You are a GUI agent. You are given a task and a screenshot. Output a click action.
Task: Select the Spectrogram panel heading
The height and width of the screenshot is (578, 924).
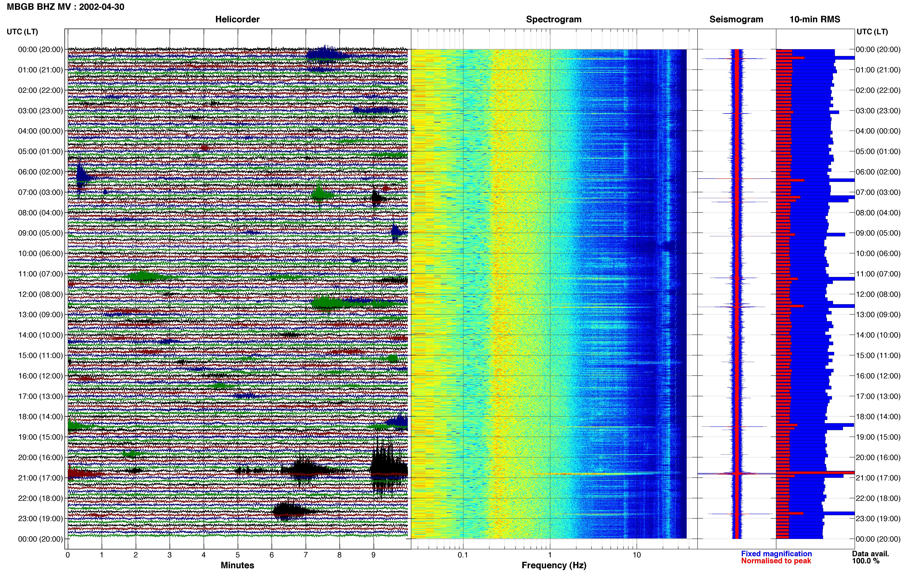click(x=554, y=19)
